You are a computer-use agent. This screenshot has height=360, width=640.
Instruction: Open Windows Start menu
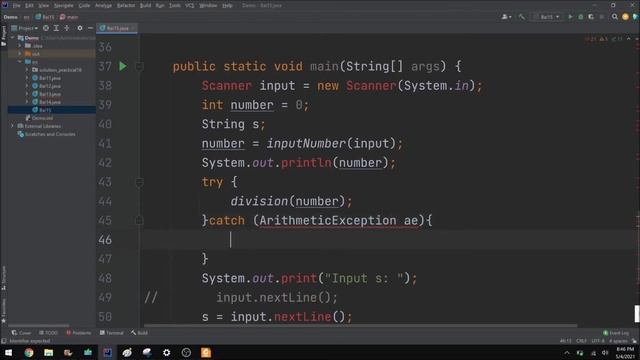8,353
